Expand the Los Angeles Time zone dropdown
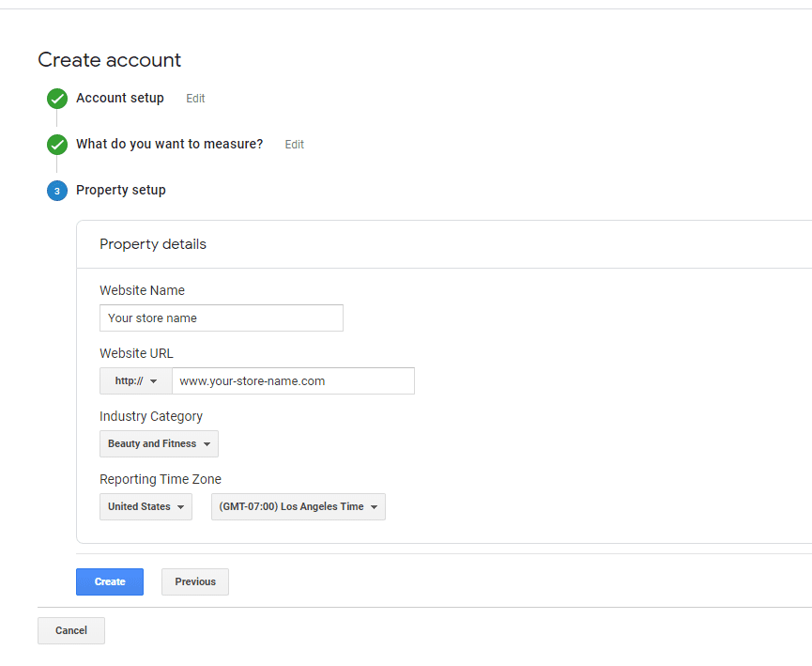Viewport: 812px width, 666px height. [x=298, y=507]
